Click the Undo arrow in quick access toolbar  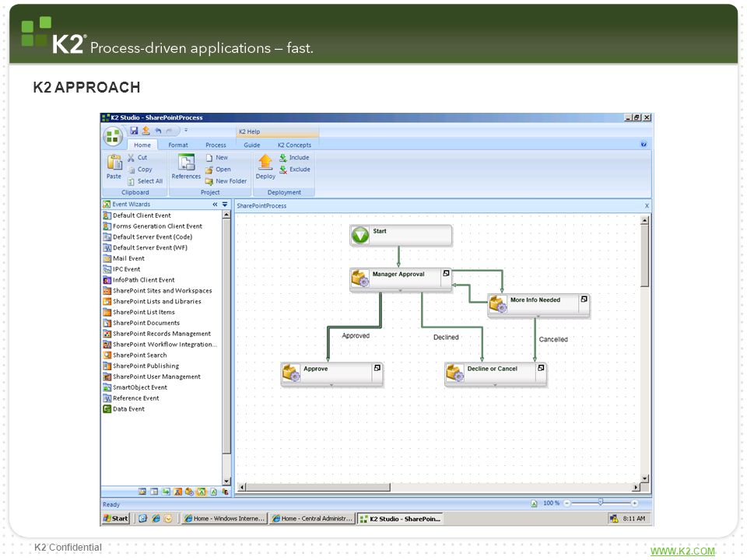158,131
